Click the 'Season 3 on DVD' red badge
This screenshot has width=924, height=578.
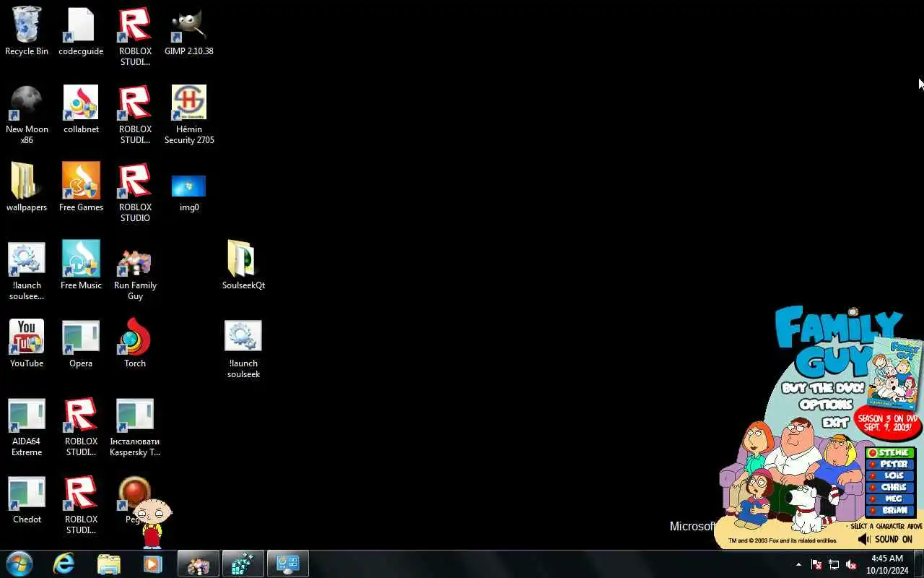(x=888, y=424)
